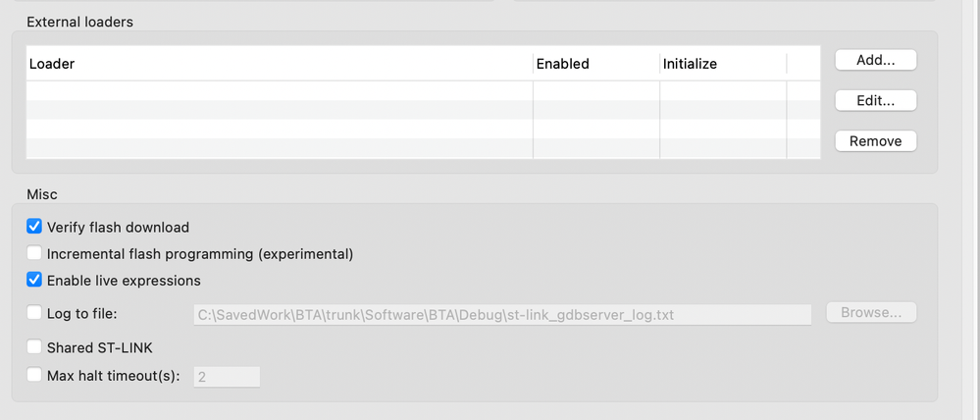Image resolution: width=980 pixels, height=420 pixels.
Task: Enable Incremental flash programming (experimental)
Action: 35,253
